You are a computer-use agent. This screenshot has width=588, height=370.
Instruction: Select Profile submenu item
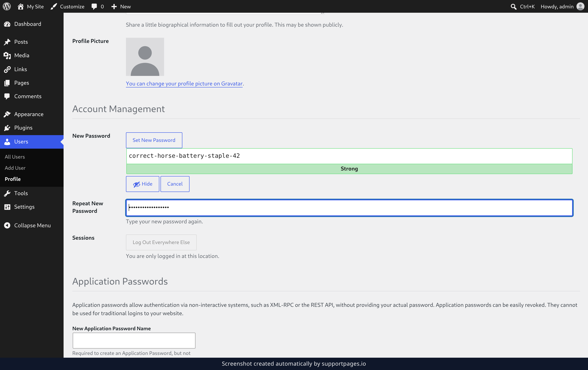tap(13, 179)
